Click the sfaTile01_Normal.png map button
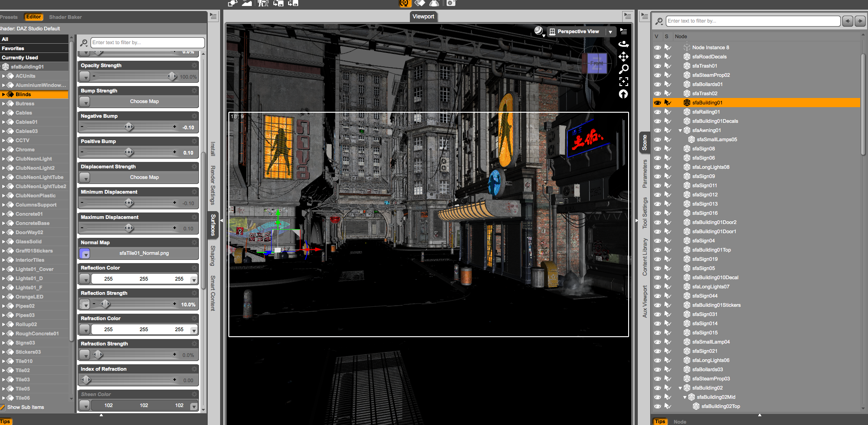The image size is (868, 425). pyautogui.click(x=144, y=253)
